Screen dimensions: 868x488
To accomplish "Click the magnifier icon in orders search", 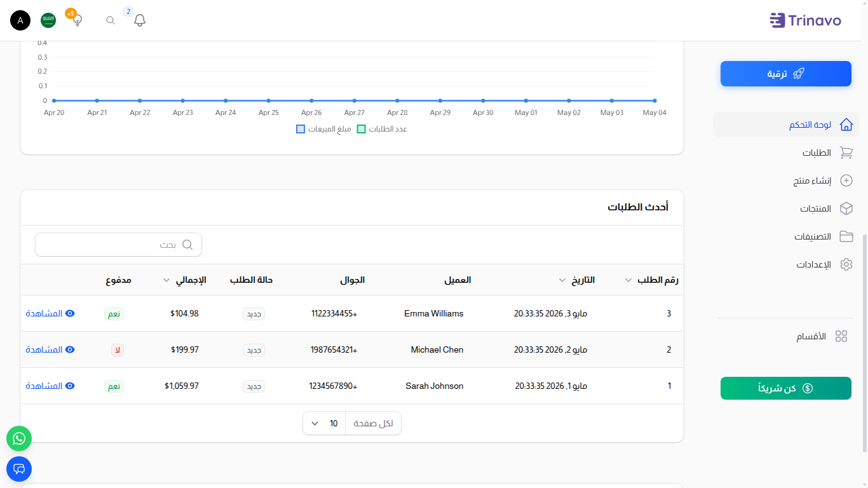I will 187,245.
